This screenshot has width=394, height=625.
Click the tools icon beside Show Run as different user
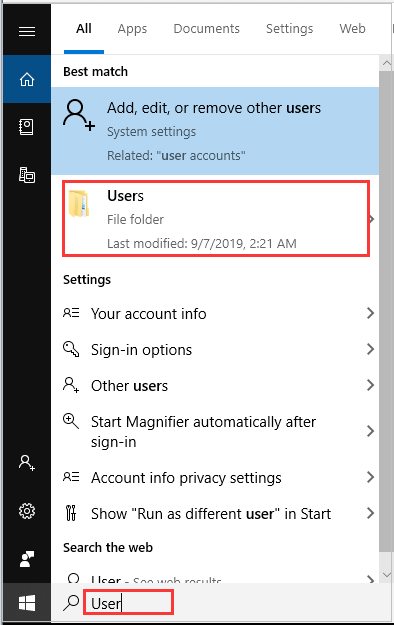pyautogui.click(x=71, y=513)
